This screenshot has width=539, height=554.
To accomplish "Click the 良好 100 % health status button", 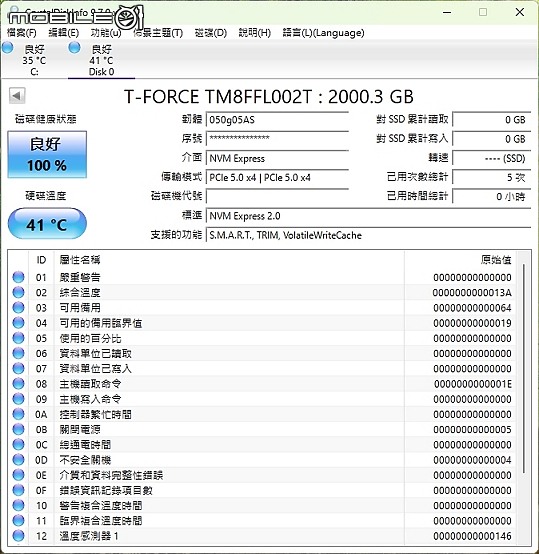I will pos(47,154).
